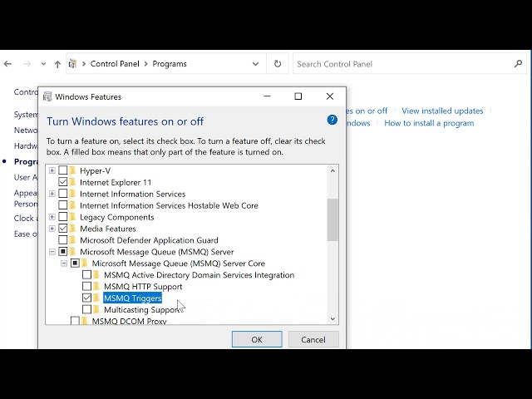
Task: Select the Media Features label
Action: point(107,229)
